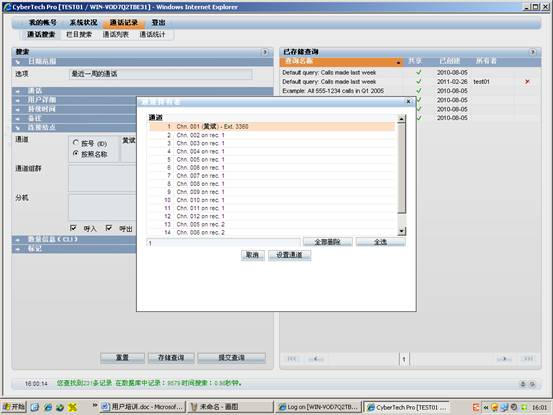Viewport: 553px width, 415px height.
Task: Toggle the 呼出 outgoing calls checkbox
Action: click(109, 228)
